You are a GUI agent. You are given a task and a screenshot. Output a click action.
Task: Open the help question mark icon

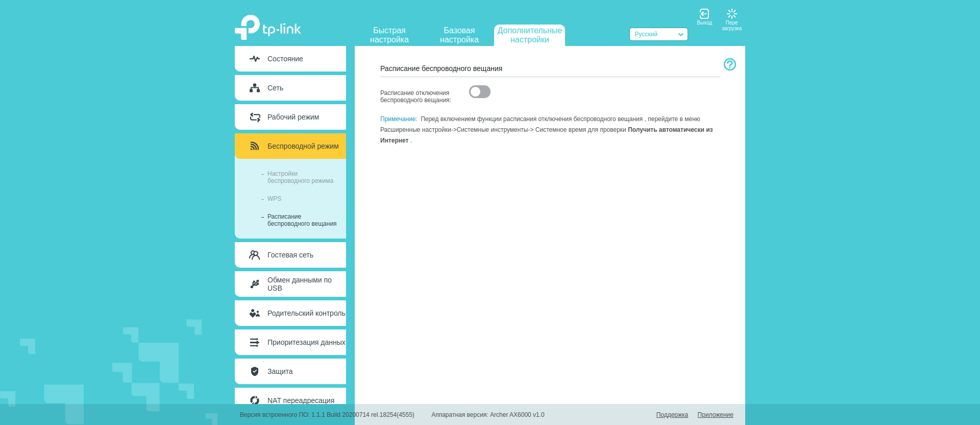click(x=729, y=64)
